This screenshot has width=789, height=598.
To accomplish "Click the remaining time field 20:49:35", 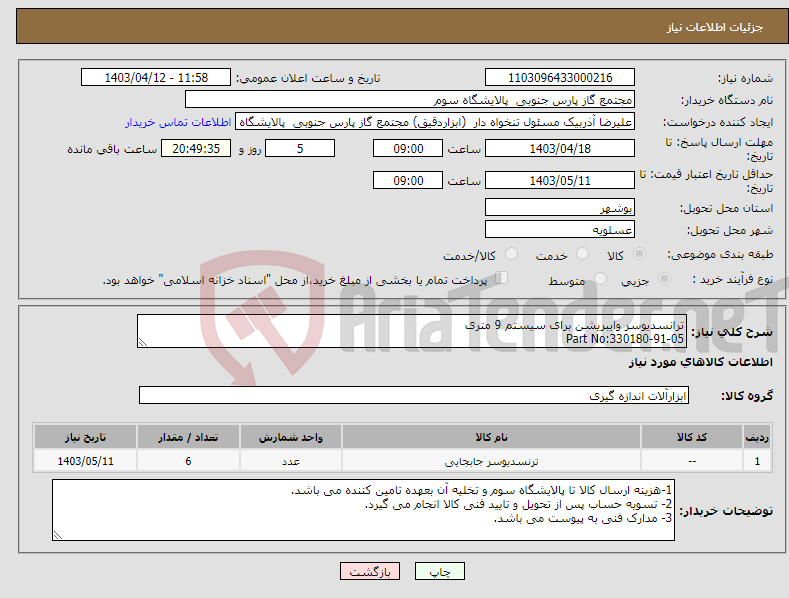I will pos(196,148).
